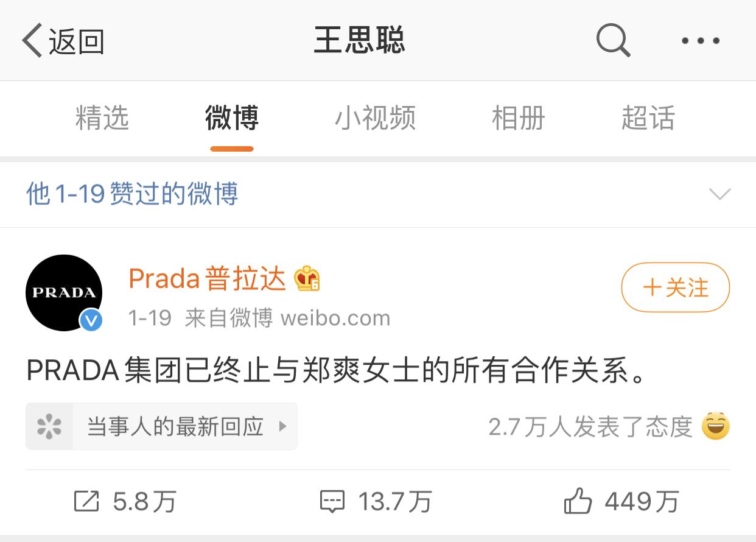Open the Prada black logo avatar

pos(64,293)
